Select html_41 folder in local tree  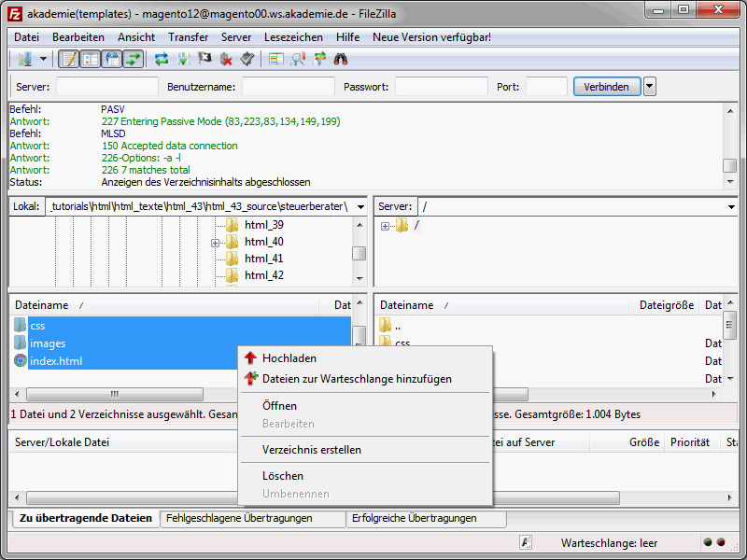[x=264, y=259]
